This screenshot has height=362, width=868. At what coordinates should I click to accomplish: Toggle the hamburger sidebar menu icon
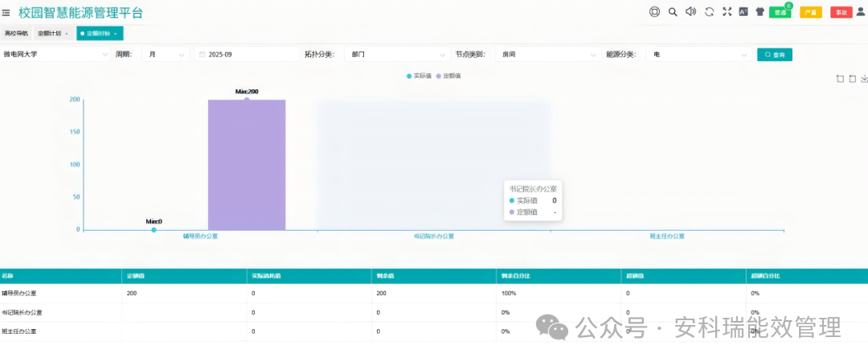click(6, 12)
